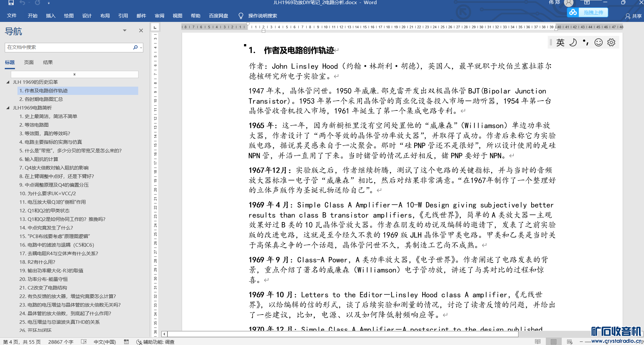Screen dimensions: 644x345
Task: Click the Baidu cloud upload icon
Action: (x=573, y=12)
